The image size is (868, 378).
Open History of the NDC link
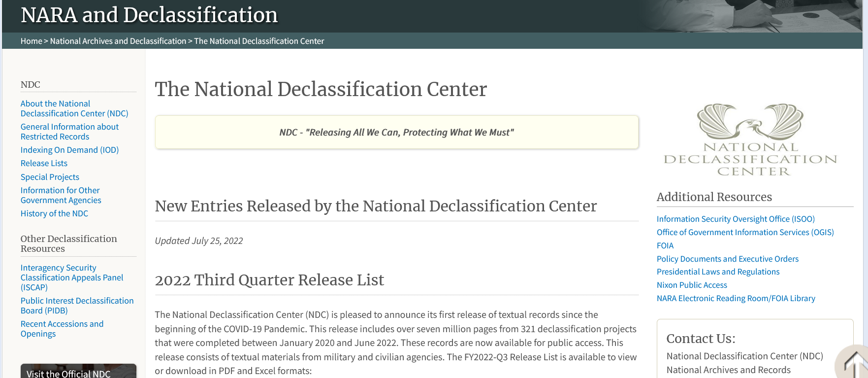click(54, 213)
